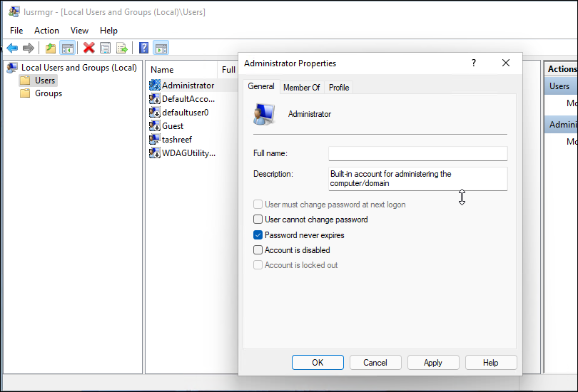The width and height of the screenshot is (578, 392).
Task: Click the DefaultAccount user icon in list
Action: tap(154, 99)
